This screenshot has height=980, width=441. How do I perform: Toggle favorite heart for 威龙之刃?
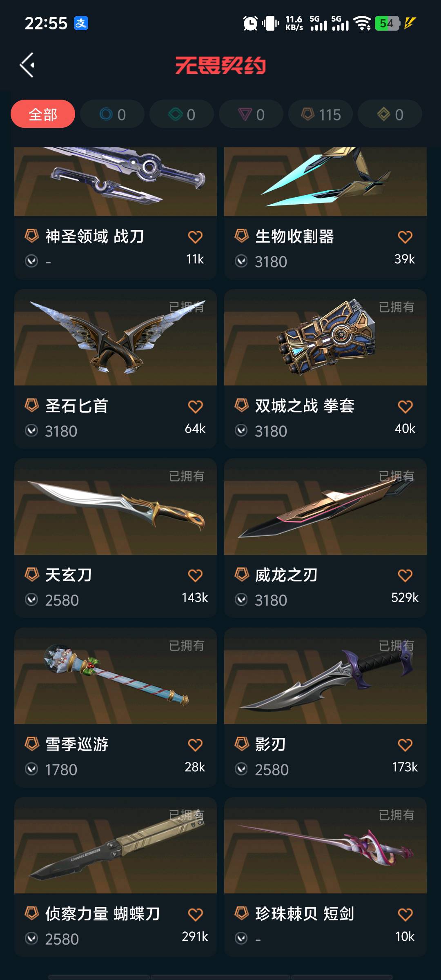click(405, 575)
